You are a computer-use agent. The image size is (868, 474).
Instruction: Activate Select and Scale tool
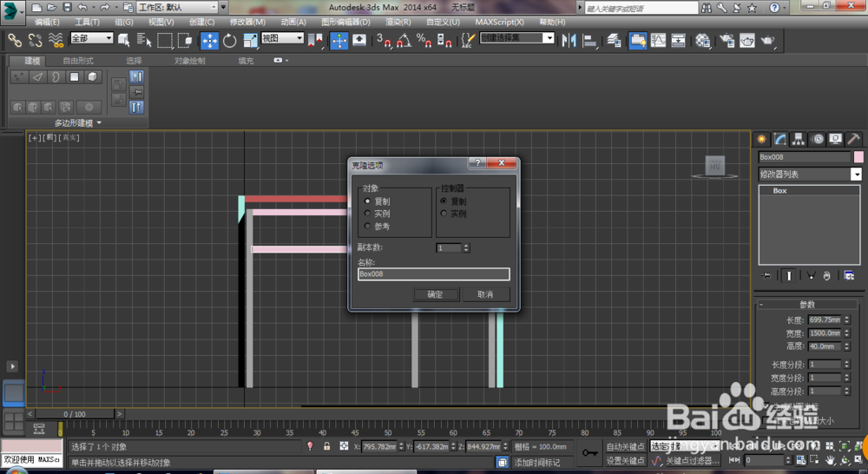click(250, 41)
